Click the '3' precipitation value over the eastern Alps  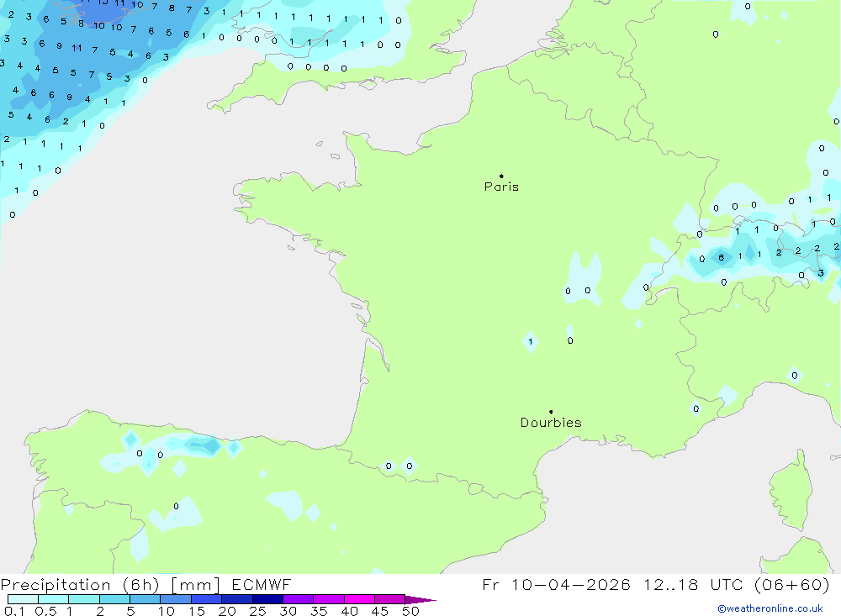tap(821, 273)
